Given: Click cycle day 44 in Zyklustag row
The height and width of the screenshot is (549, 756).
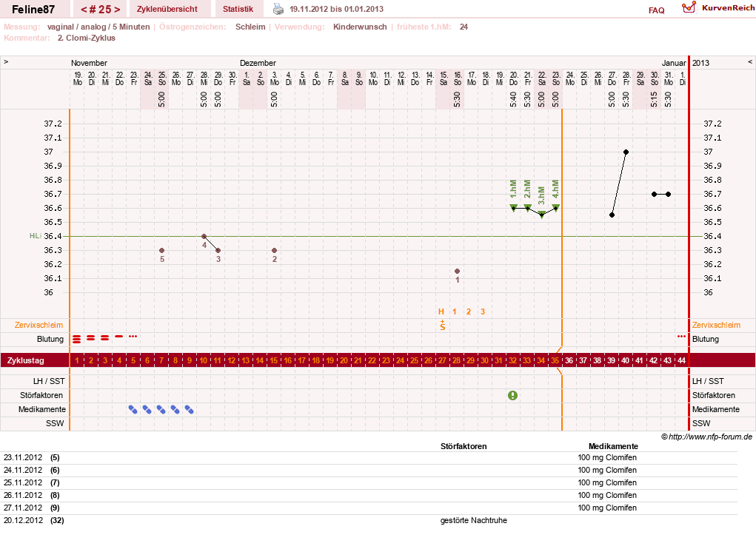Looking at the screenshot, I should point(681,360).
